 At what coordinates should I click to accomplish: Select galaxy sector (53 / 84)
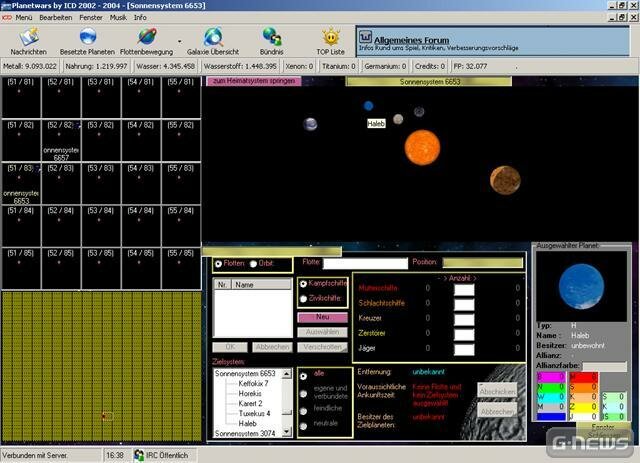[101, 226]
